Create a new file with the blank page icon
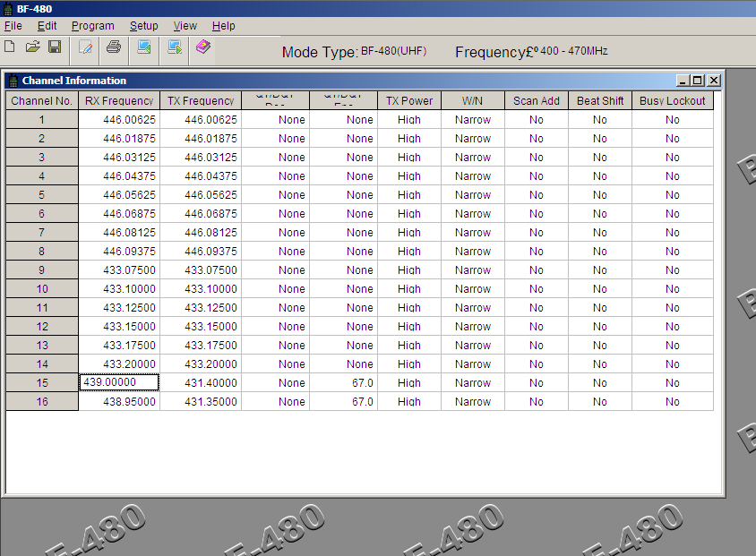756x556 pixels. point(10,47)
